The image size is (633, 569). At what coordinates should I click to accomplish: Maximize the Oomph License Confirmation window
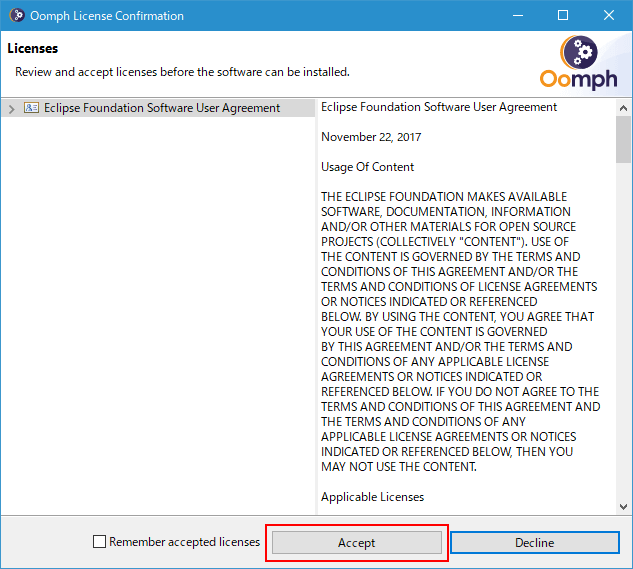563,15
